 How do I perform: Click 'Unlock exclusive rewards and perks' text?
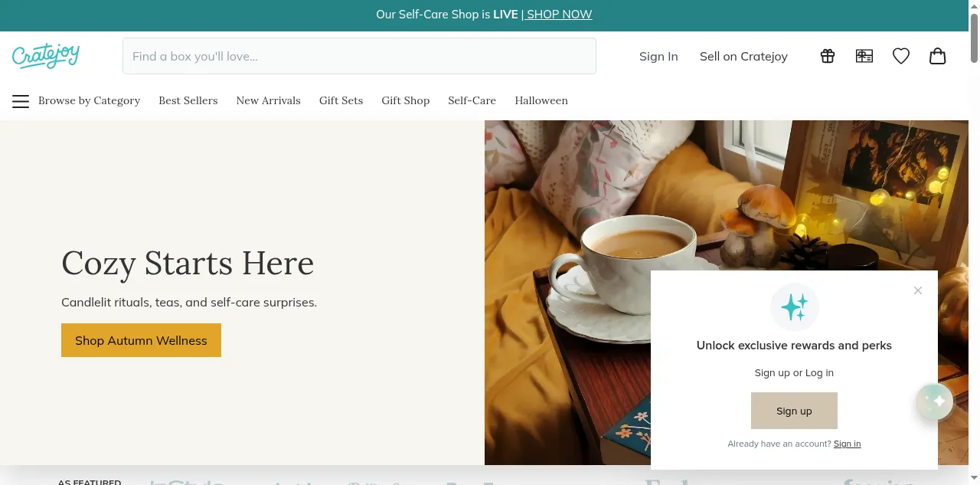(x=794, y=346)
